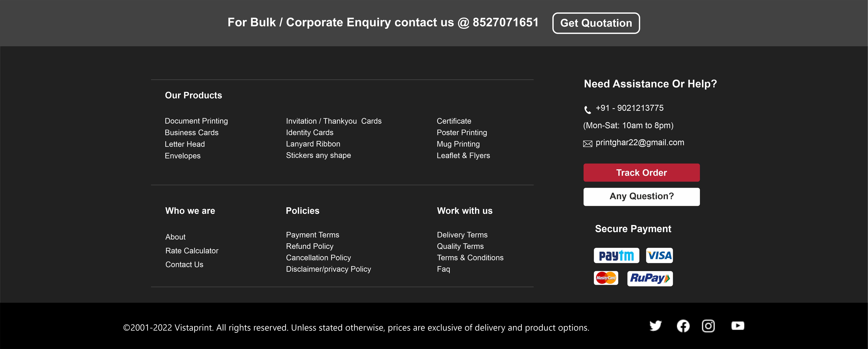Open Terms & Conditions link
This screenshot has height=349, width=868.
[470, 258]
